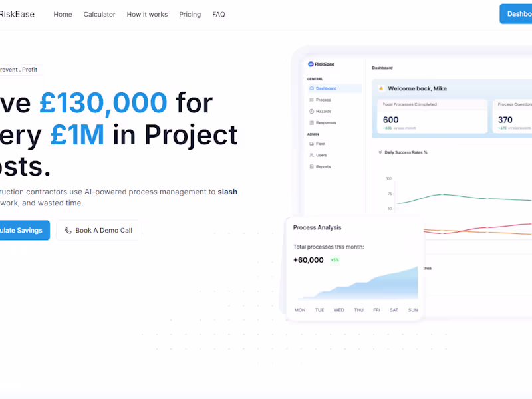Screen dimensions: 532x399
Task: Click the bold word slash in the description
Action: point(227,192)
